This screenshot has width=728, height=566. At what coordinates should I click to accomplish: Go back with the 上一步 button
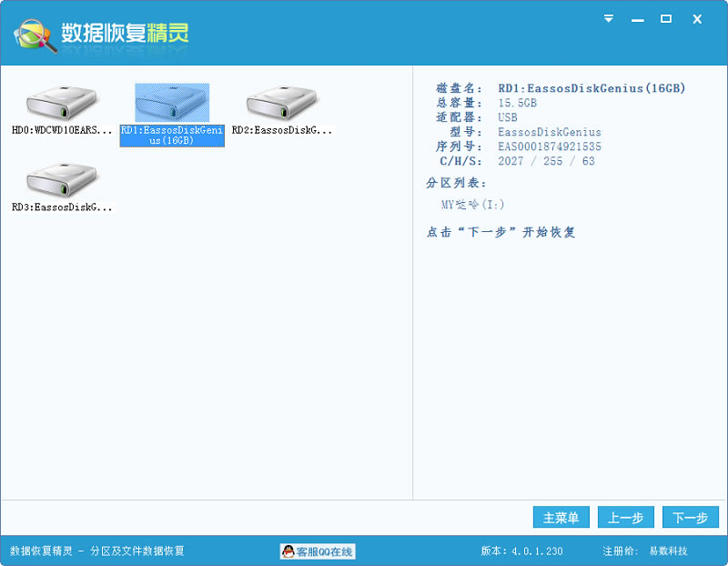(x=625, y=518)
